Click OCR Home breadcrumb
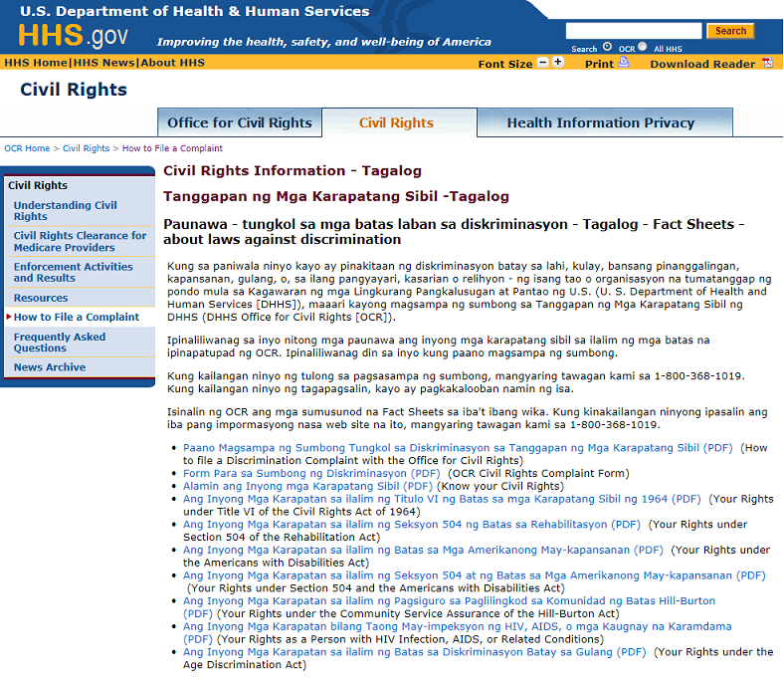 [x=27, y=148]
